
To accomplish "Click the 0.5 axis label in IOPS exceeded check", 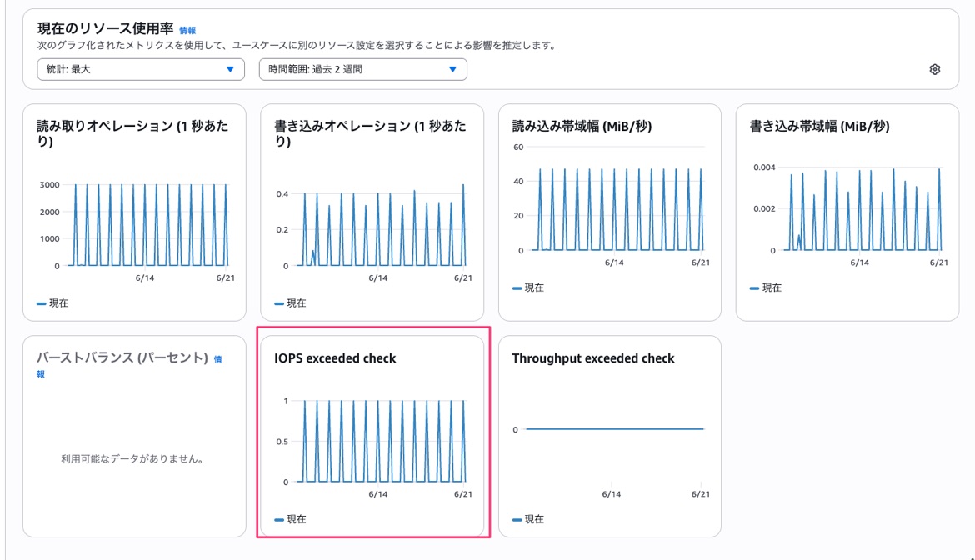I will pyautogui.click(x=282, y=442).
